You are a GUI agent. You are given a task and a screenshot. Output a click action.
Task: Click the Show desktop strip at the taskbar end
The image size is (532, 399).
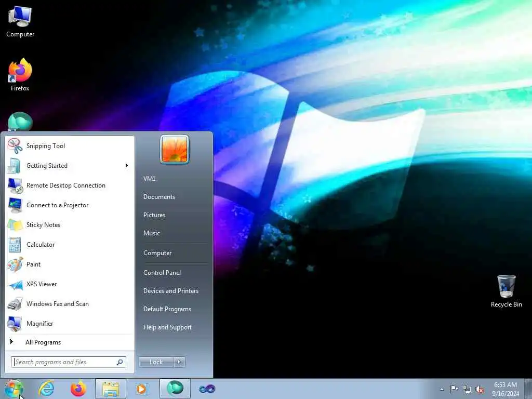click(528, 389)
